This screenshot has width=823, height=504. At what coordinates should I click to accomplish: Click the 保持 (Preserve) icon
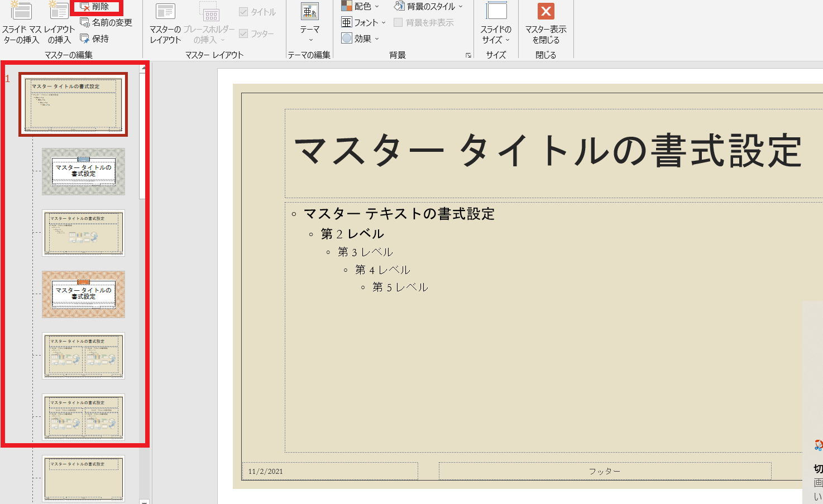coord(85,39)
